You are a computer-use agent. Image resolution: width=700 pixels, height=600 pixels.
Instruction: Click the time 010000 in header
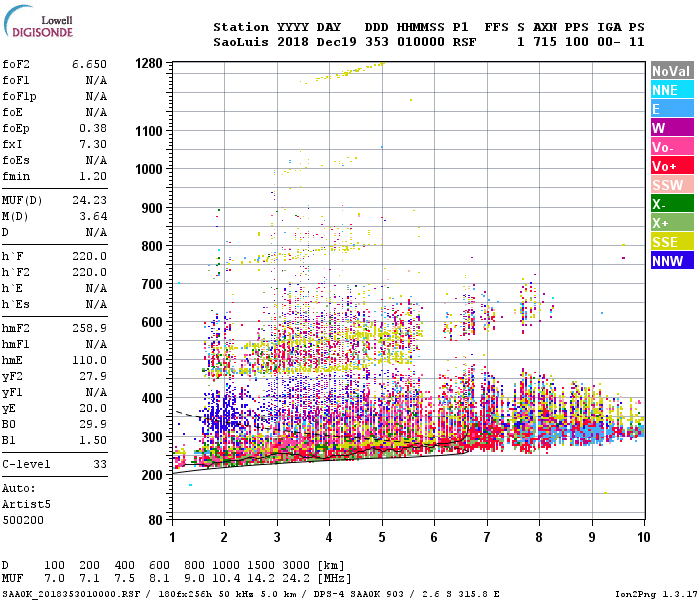pyautogui.click(x=421, y=42)
